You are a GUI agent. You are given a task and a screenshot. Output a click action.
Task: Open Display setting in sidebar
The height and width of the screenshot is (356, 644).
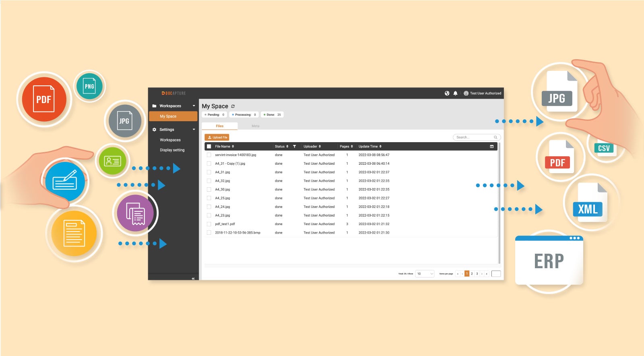(x=172, y=150)
